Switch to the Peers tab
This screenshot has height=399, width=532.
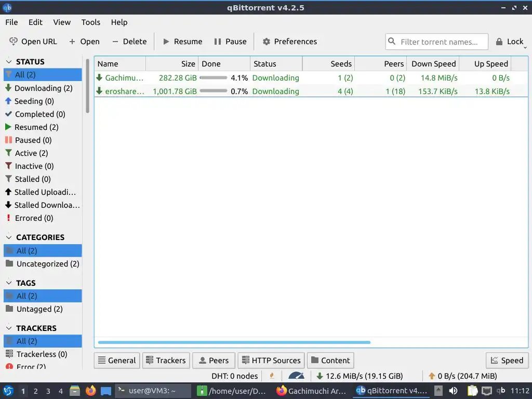(214, 361)
